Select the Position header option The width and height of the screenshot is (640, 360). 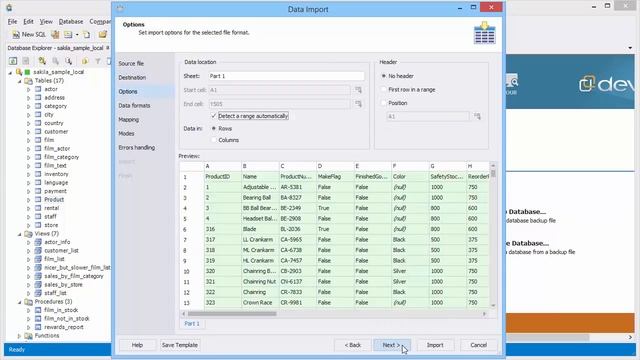(384, 103)
